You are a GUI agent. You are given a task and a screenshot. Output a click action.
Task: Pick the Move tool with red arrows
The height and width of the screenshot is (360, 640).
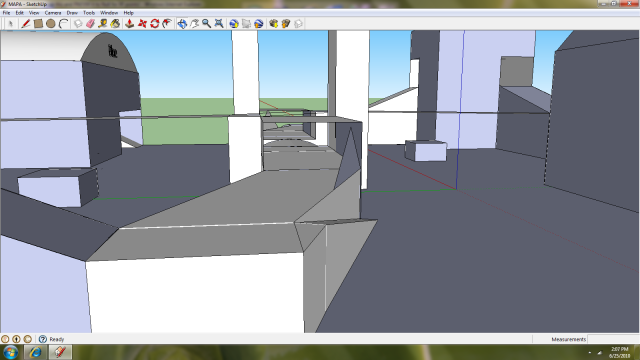142,24
